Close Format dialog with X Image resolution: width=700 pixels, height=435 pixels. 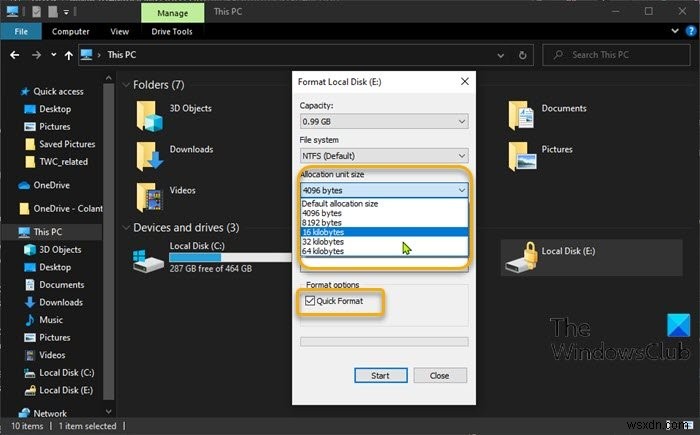(465, 81)
